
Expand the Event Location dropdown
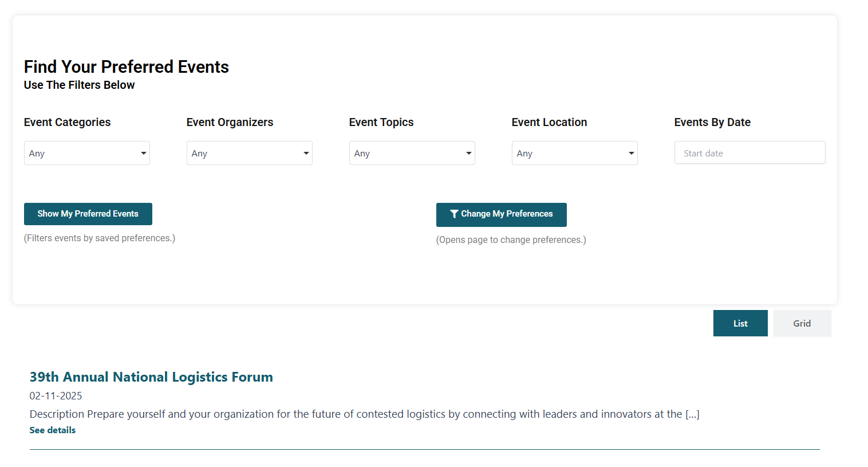(x=575, y=153)
